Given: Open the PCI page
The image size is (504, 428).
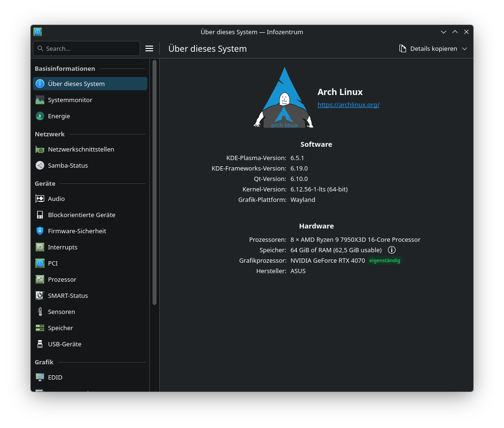Looking at the screenshot, I should (x=90, y=264).
